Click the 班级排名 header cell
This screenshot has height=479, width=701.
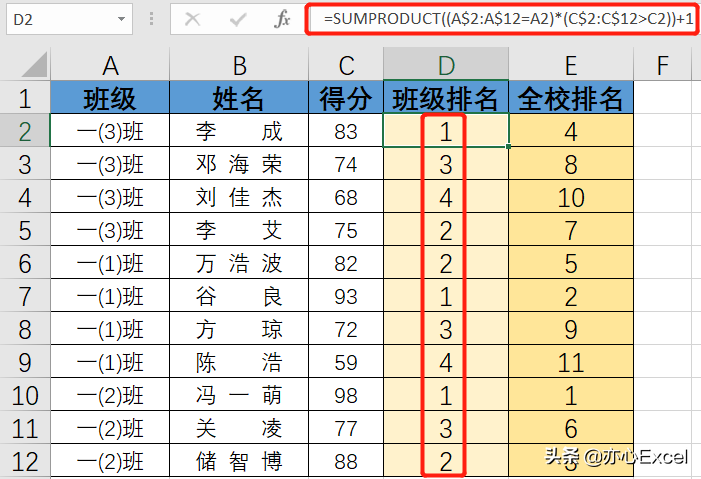point(446,97)
